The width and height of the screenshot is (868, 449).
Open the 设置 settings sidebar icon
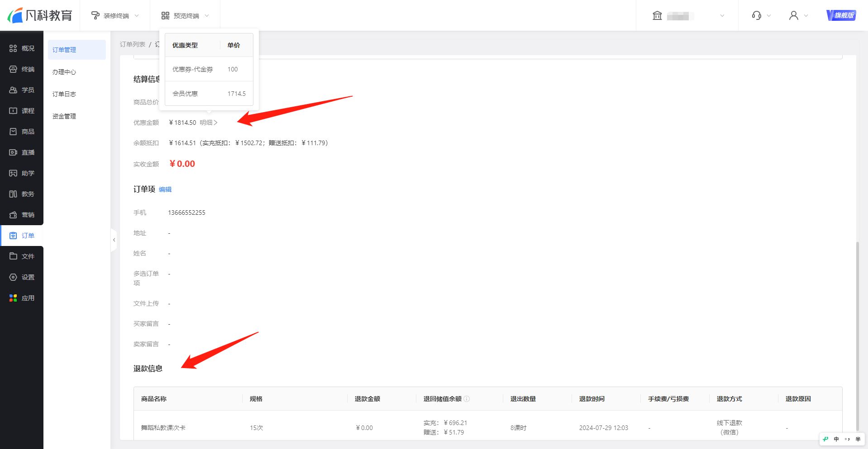[13, 277]
